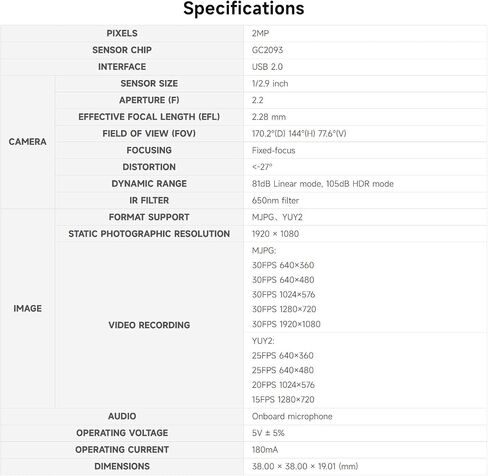Select the Onboard microphone value
The image size is (488, 476).
pos(292,416)
